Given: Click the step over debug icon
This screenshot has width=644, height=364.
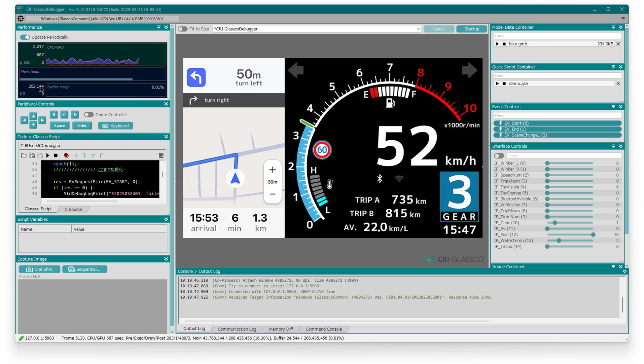Looking at the screenshot, I should coord(93,155).
